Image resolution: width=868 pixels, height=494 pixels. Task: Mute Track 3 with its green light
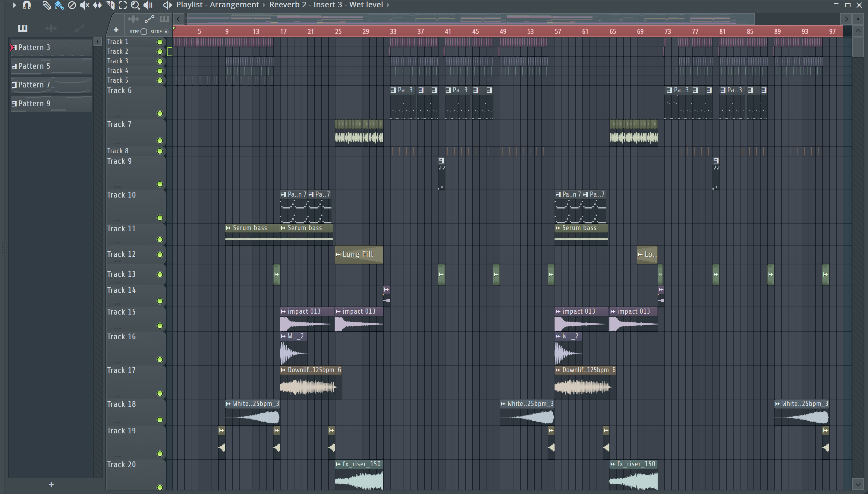pos(160,62)
